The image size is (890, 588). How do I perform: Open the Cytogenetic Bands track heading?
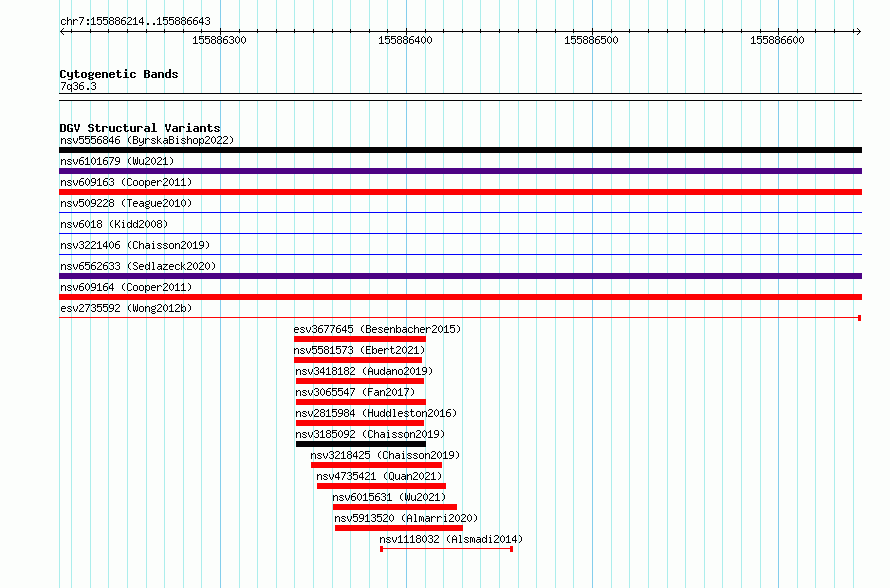pyautogui.click(x=119, y=74)
